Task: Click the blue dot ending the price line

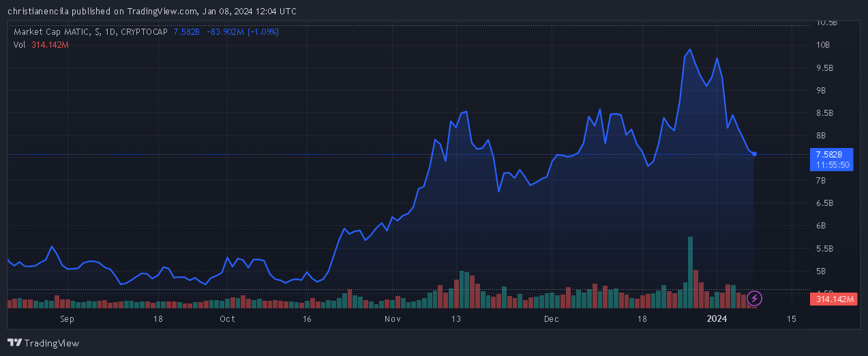Action: point(754,154)
